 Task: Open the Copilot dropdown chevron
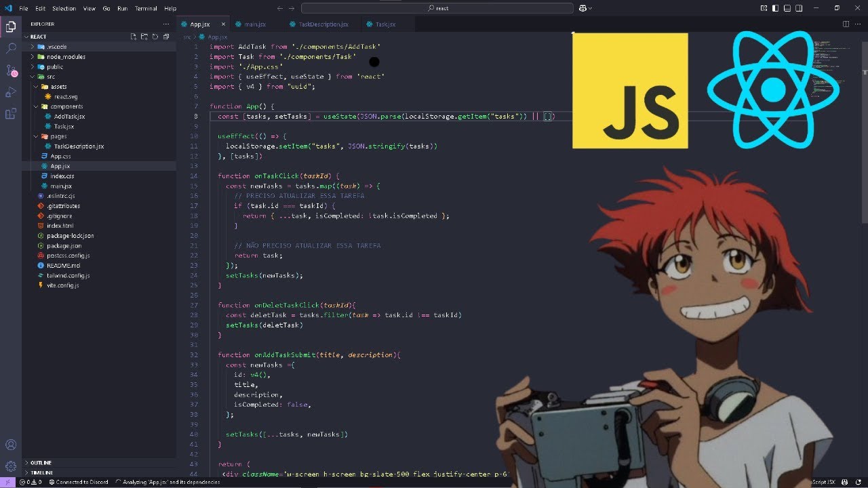[x=590, y=8]
